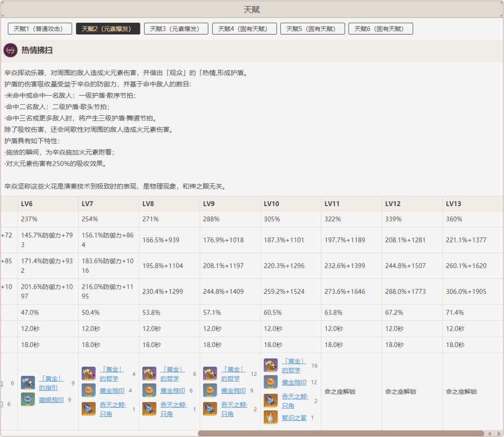The height and width of the screenshot is (437, 504).
Task: Open 「黄金」的哲学 link in LV9 column
Action: point(233,374)
